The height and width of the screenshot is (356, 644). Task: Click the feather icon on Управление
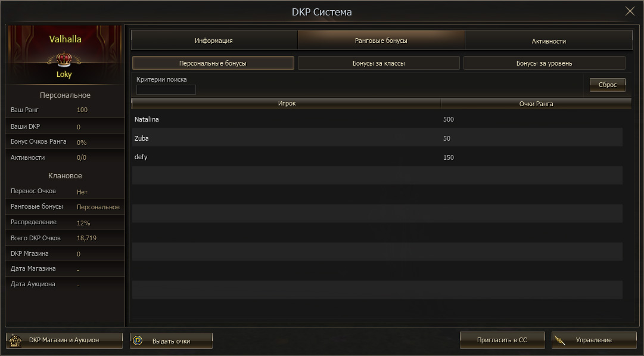pos(559,340)
